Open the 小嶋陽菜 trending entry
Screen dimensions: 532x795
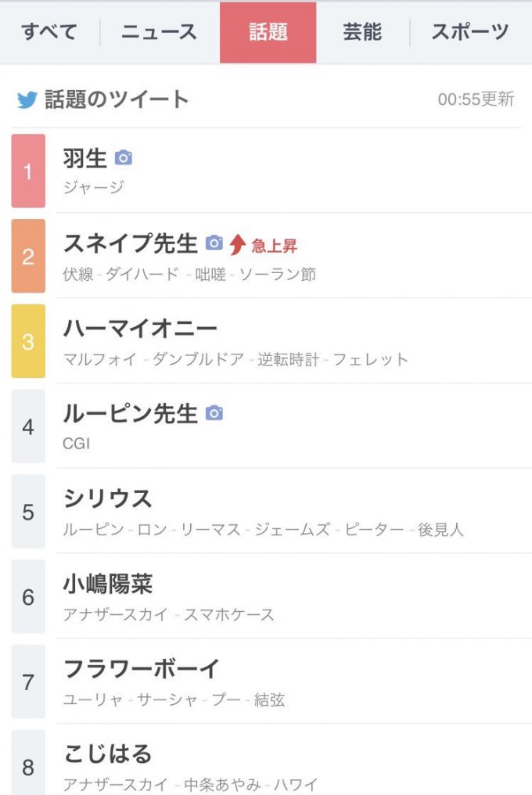(107, 584)
